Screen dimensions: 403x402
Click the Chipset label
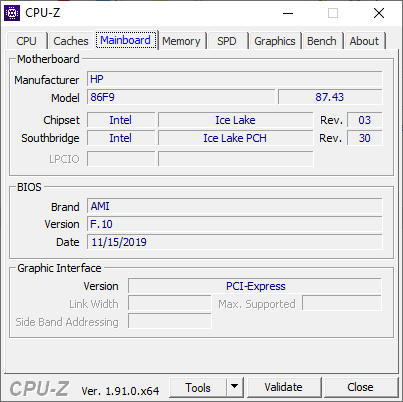click(61, 120)
